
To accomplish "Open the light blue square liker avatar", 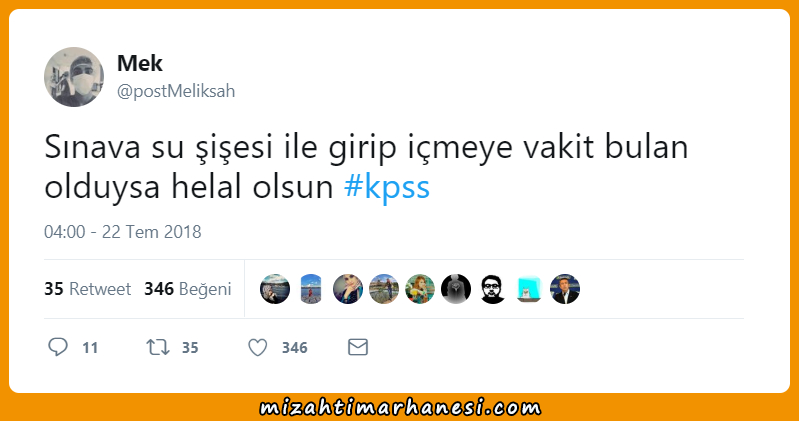I will 528,289.
